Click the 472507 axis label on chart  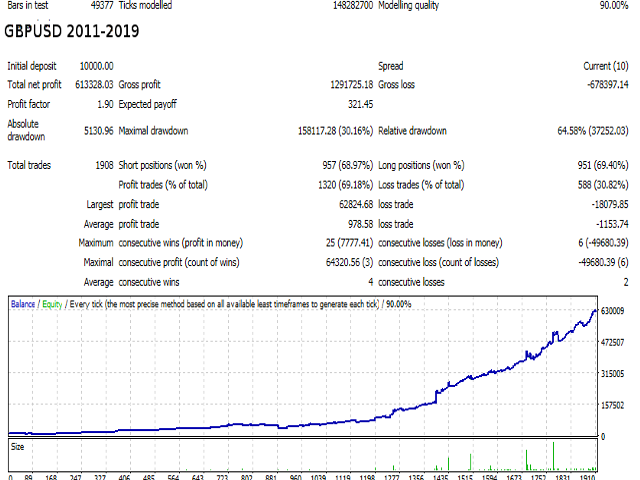click(x=612, y=342)
